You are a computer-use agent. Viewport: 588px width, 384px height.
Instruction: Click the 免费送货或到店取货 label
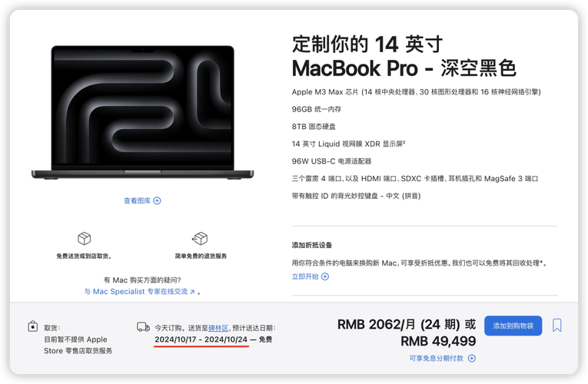[x=84, y=257]
